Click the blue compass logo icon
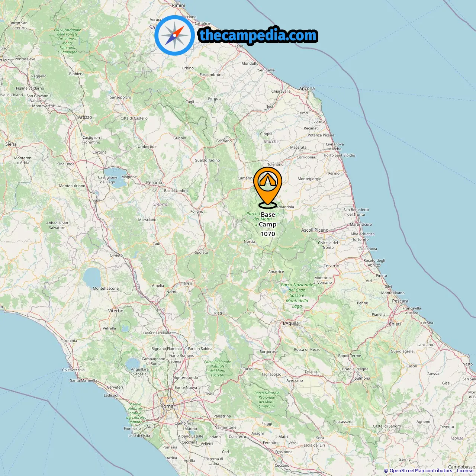476x476 pixels. [174, 36]
